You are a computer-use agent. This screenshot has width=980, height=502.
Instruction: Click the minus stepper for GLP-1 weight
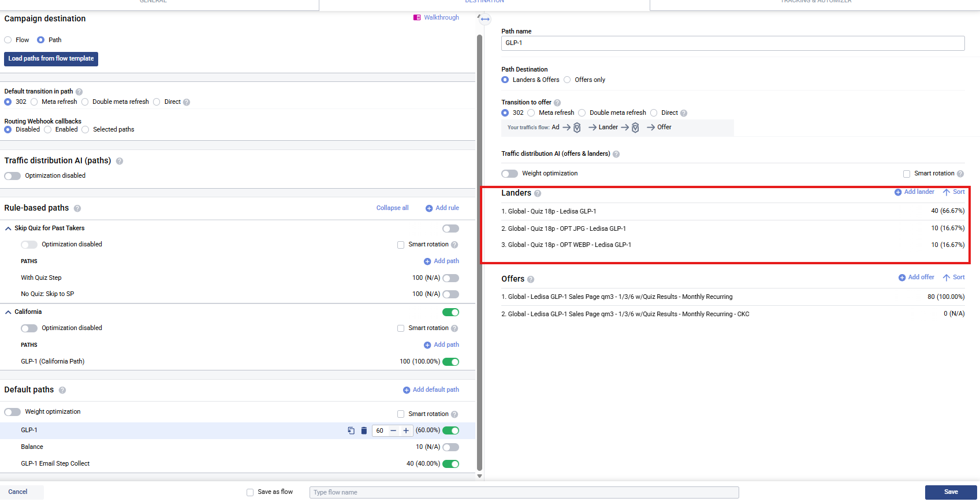point(393,430)
